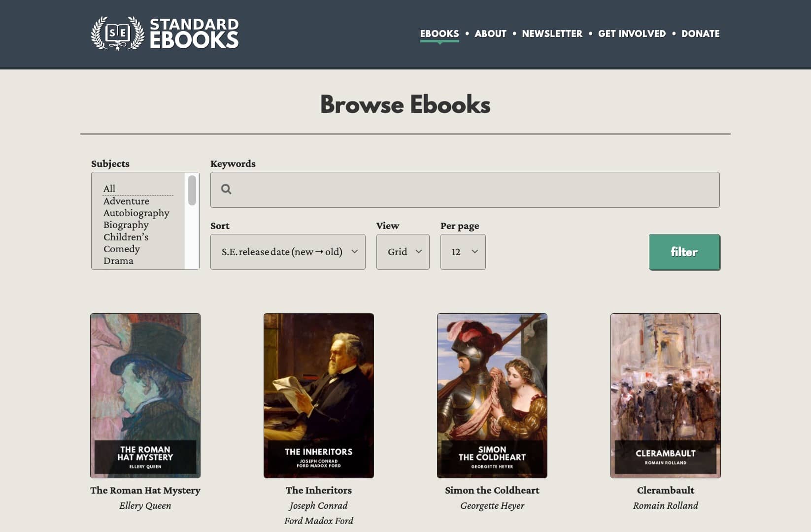The height and width of the screenshot is (532, 811).
Task: Click the Subjects list scrollbar
Action: tap(192, 191)
